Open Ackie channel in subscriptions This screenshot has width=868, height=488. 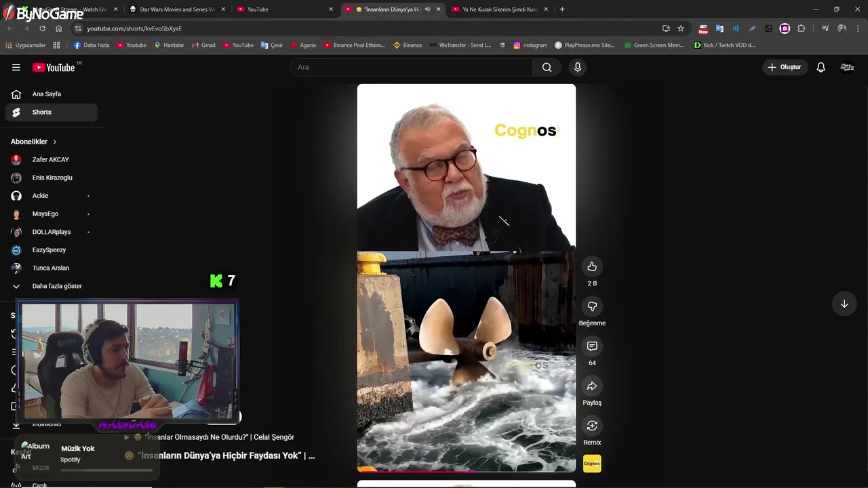(52, 196)
